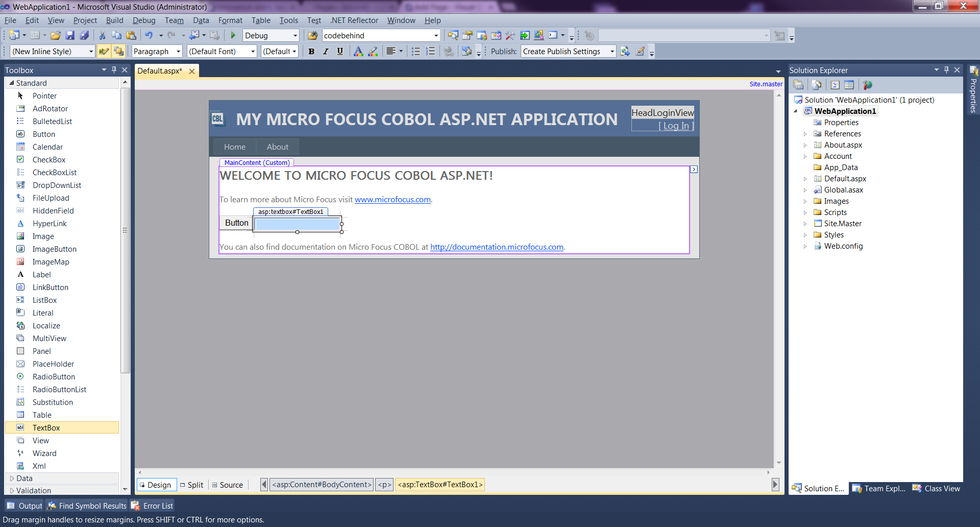
Task: Collapse the Standard group in the Toolbox
Action: tap(12, 83)
